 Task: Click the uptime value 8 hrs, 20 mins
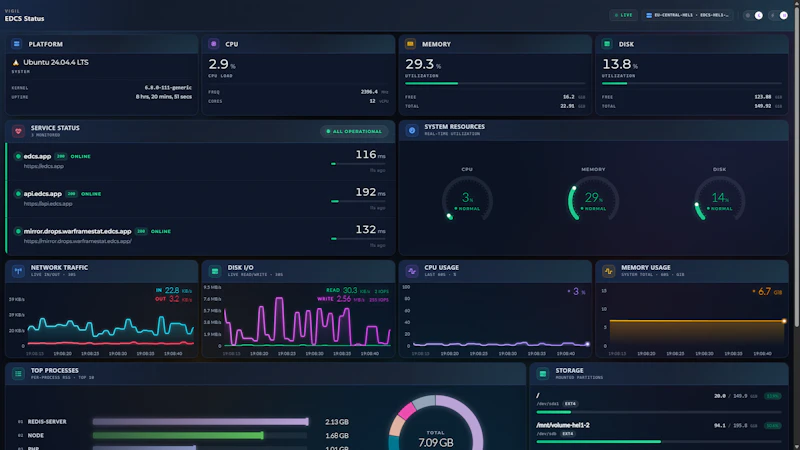(164, 97)
